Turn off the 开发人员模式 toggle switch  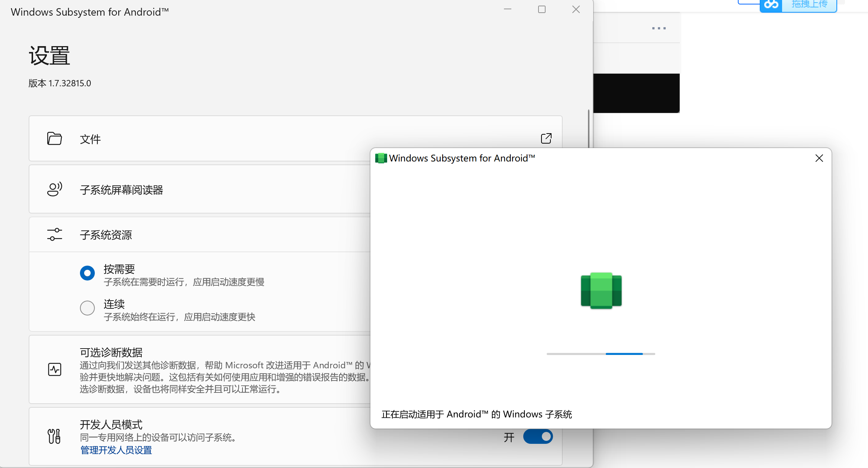(x=538, y=436)
